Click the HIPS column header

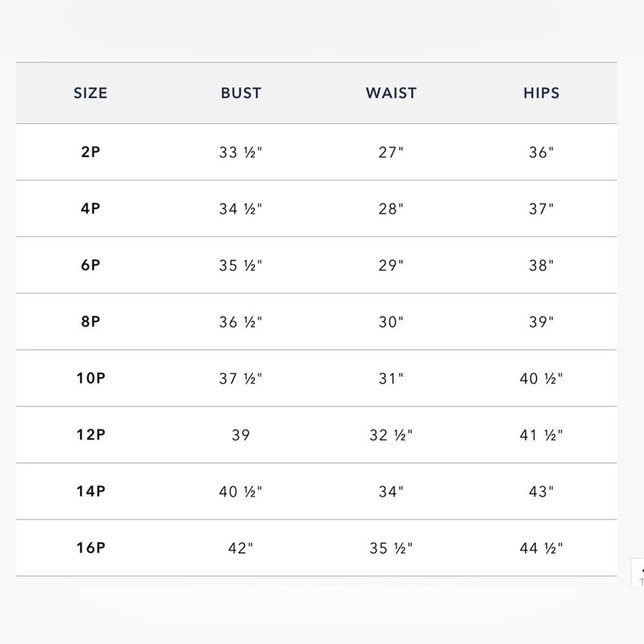(542, 93)
